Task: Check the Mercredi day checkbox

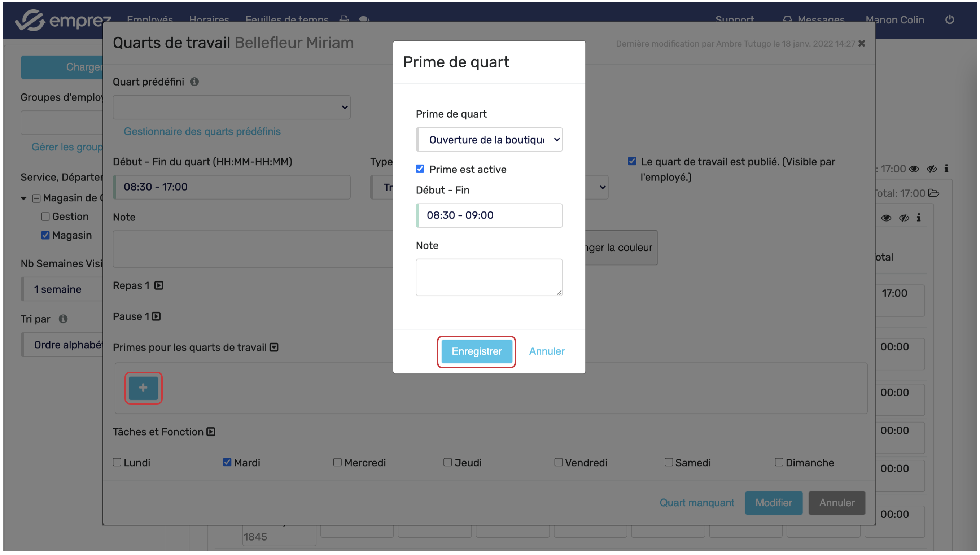Action: pos(337,462)
